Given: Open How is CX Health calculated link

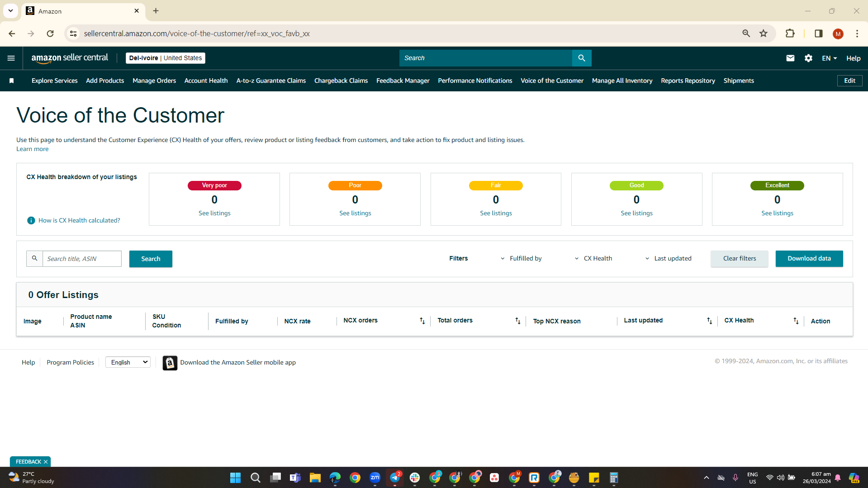Looking at the screenshot, I should point(79,220).
